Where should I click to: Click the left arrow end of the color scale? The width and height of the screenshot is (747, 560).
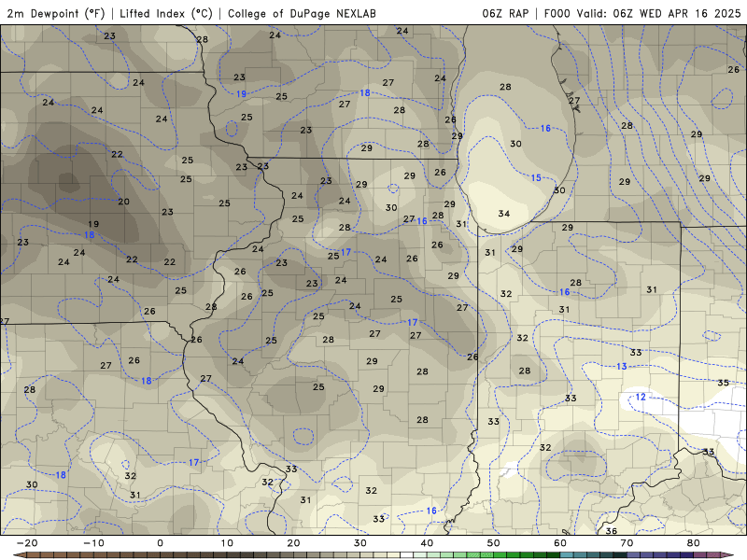click(19, 555)
